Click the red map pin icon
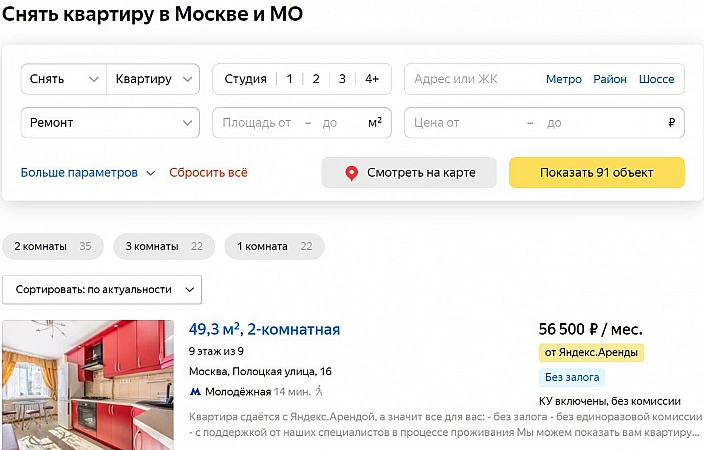 (351, 173)
